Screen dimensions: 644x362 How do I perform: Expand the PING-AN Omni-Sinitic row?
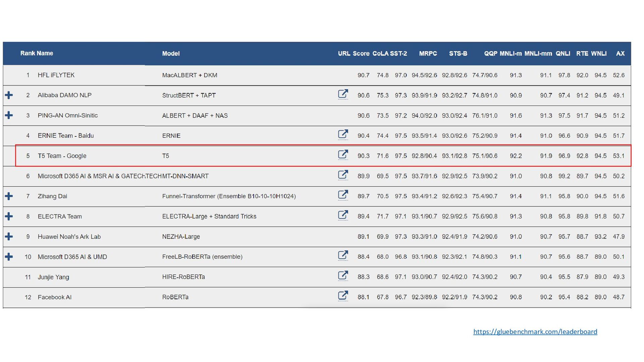tap(9, 115)
